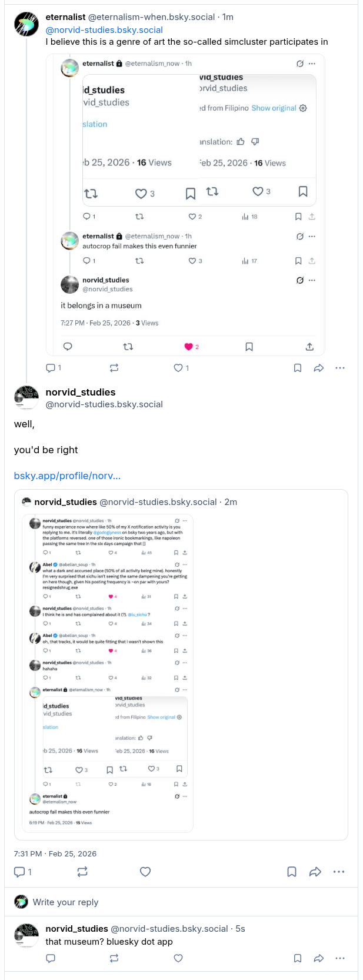Reply to eternalist's top post
This screenshot has height=980, width=363.
tap(51, 368)
